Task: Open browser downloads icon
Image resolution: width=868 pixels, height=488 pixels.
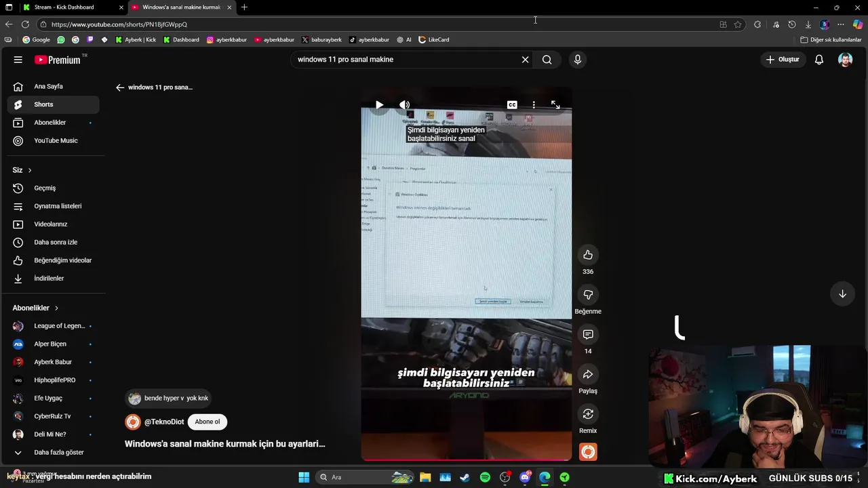Action: click(808, 24)
